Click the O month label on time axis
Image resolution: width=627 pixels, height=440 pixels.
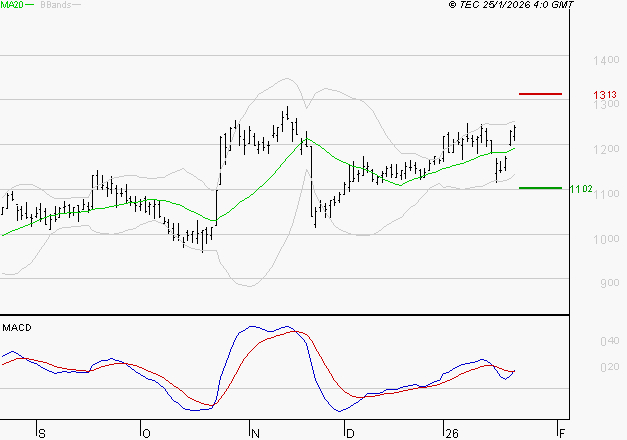tap(146, 434)
